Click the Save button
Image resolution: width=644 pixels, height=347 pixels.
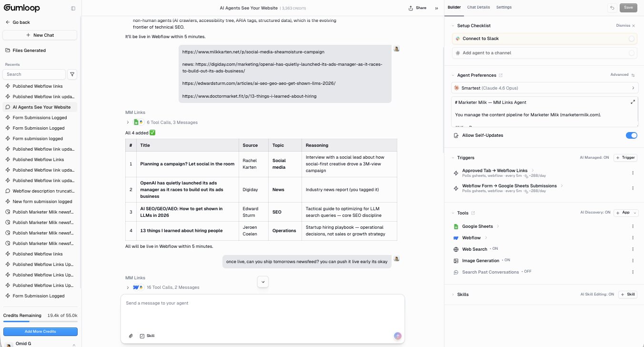pyautogui.click(x=628, y=8)
